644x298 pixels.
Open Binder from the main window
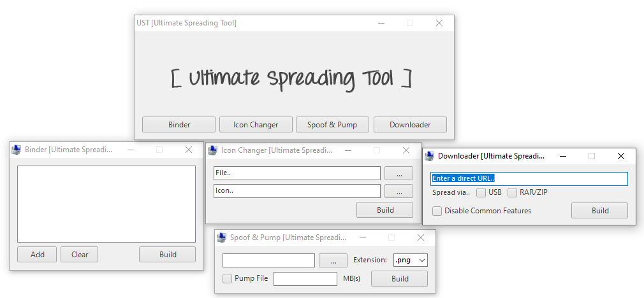coord(179,125)
